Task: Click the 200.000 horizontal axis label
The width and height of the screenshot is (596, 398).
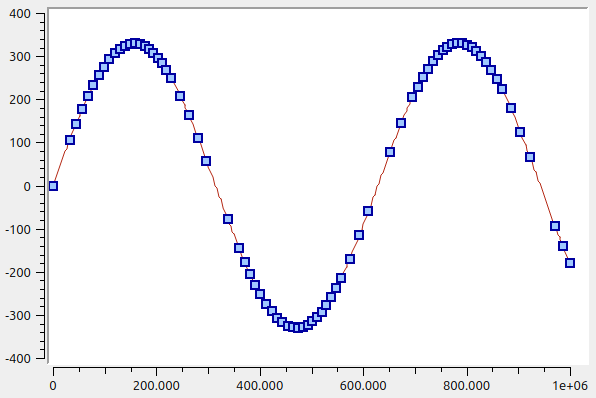Action: [156, 386]
